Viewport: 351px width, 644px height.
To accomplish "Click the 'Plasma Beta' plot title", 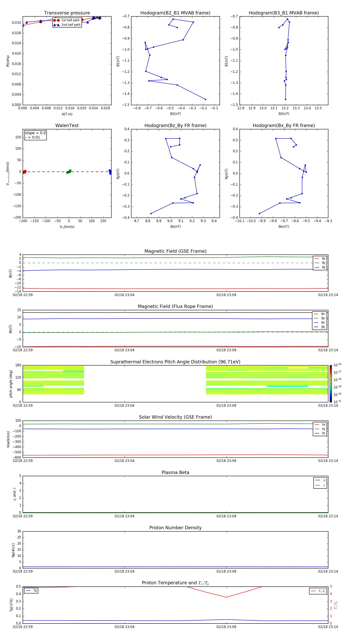I will pyautogui.click(x=175, y=472).
